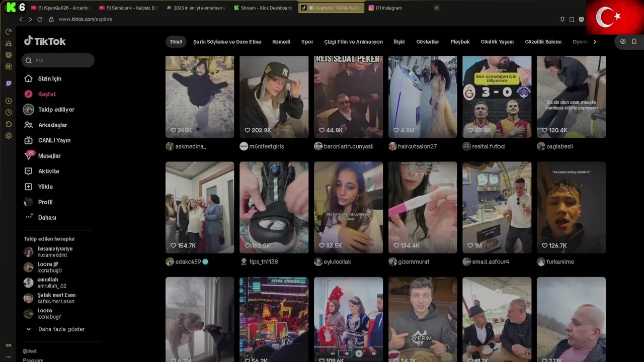Open Mesajlar inbox

click(x=49, y=156)
